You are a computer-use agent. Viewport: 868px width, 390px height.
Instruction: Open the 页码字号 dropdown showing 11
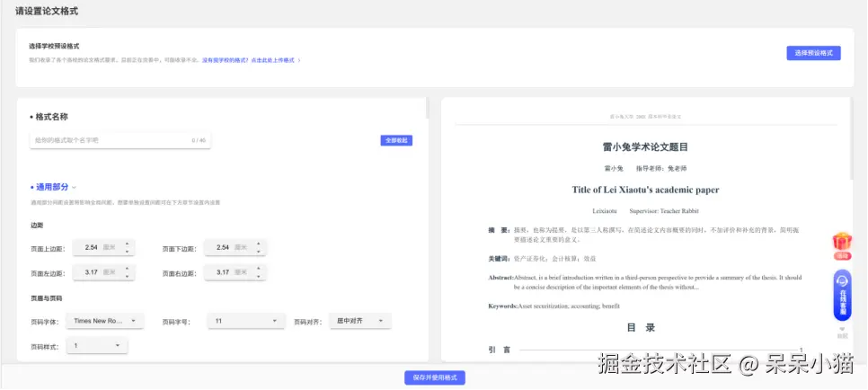click(x=246, y=321)
